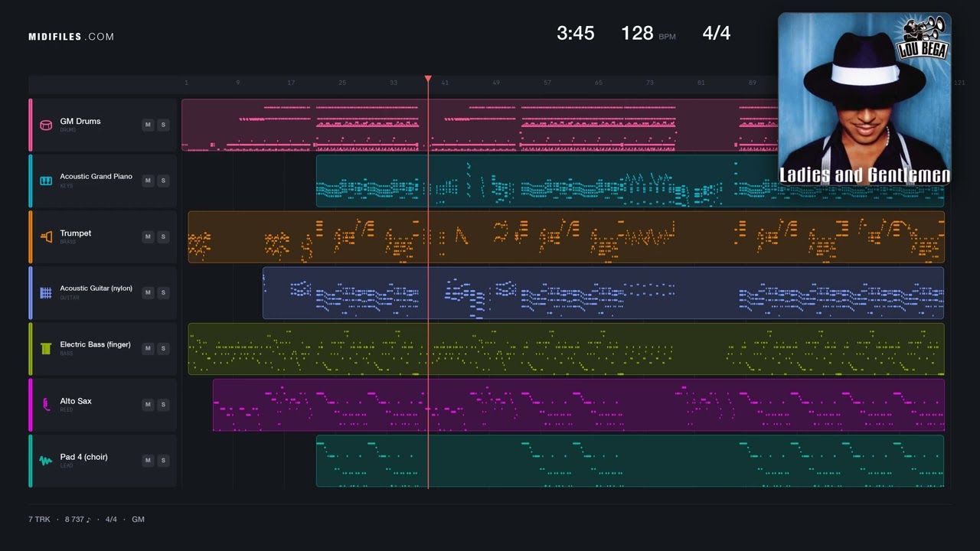Click the 7 TRK footer entry
980x551 pixels.
point(39,520)
